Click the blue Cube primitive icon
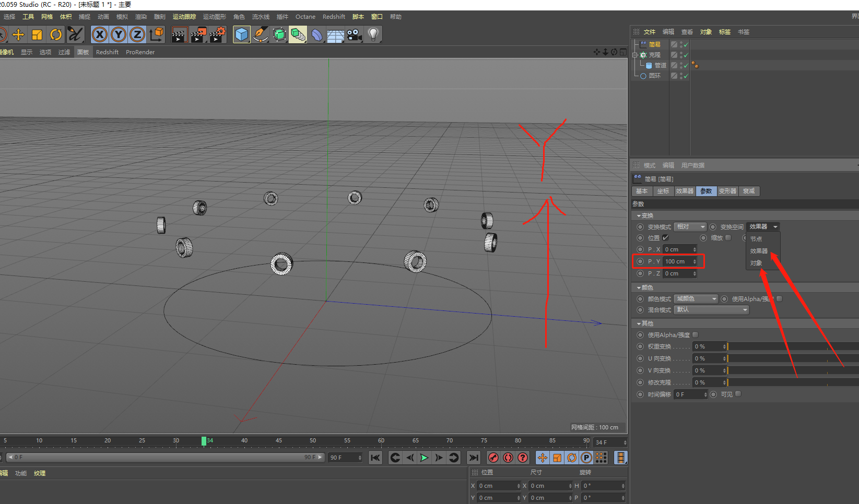The image size is (859, 504). click(x=242, y=35)
